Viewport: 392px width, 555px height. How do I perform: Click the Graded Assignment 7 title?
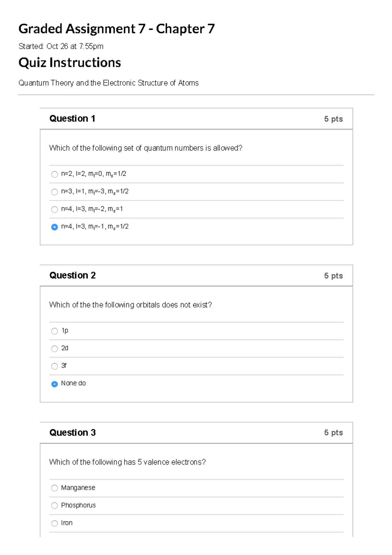click(116, 29)
